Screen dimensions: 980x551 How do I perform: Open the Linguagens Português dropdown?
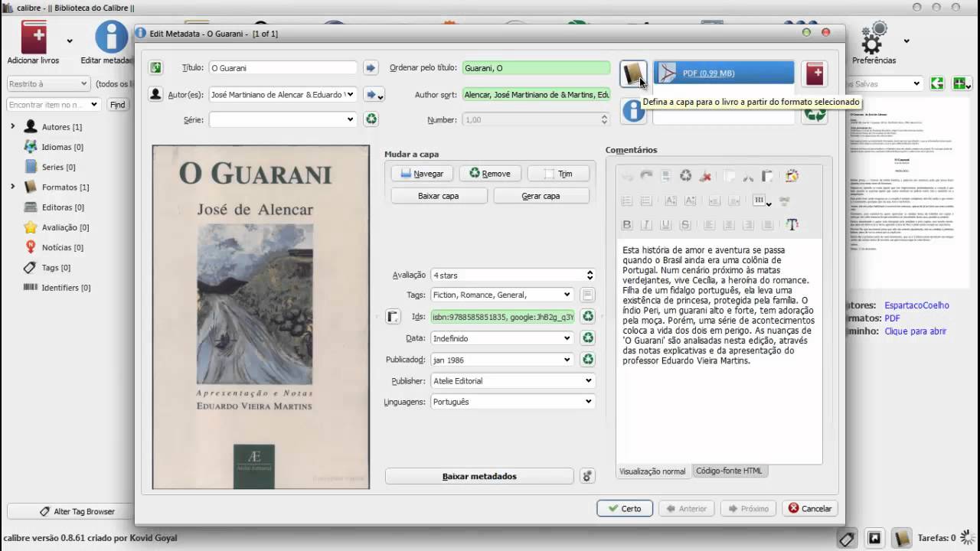click(x=589, y=402)
